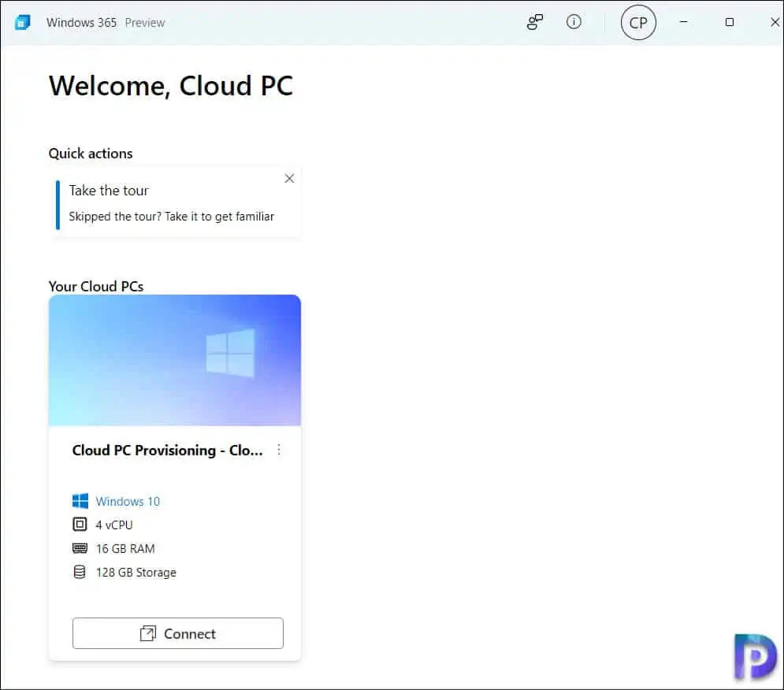Open the information (i) icon
Viewport: 784px width, 690px height.
pyautogui.click(x=574, y=22)
